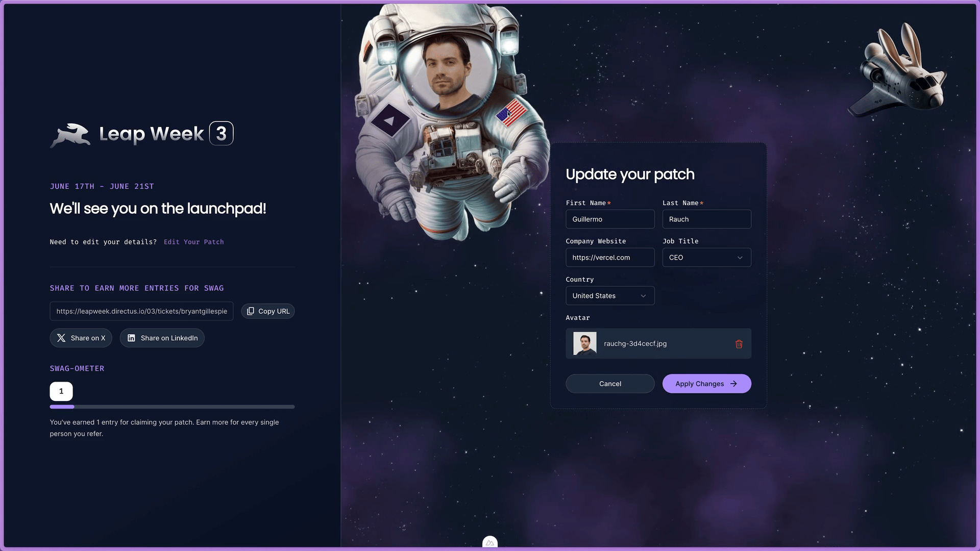The width and height of the screenshot is (980, 551).
Task: Click Share on LinkedIn button
Action: [162, 338]
